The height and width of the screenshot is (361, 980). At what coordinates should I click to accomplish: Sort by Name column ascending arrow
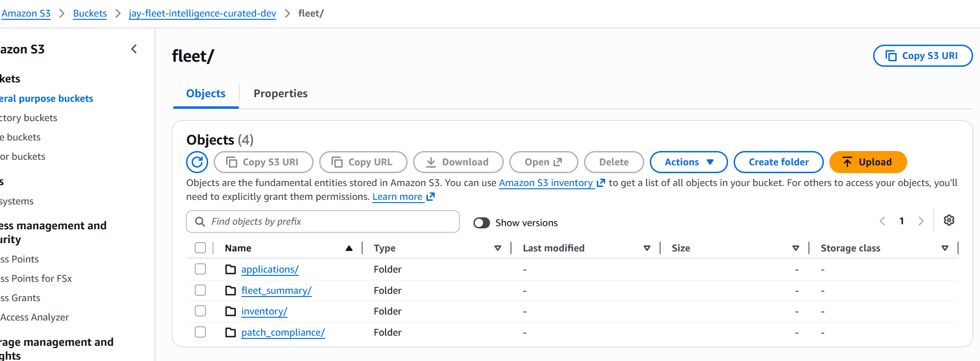point(349,248)
